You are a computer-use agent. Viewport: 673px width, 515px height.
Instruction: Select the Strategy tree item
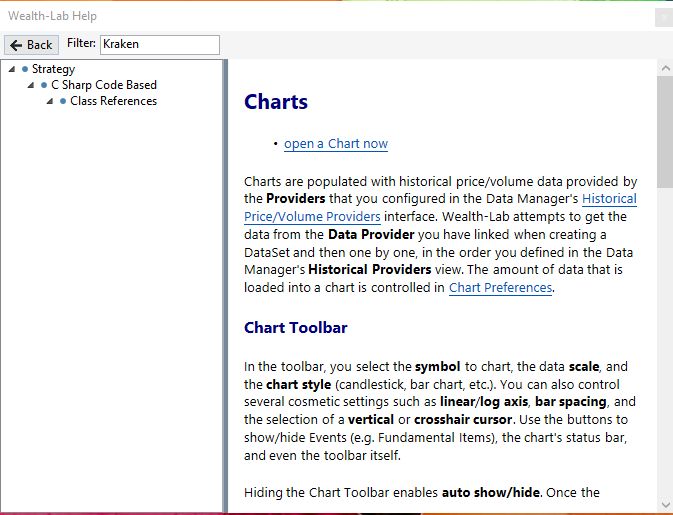(53, 69)
